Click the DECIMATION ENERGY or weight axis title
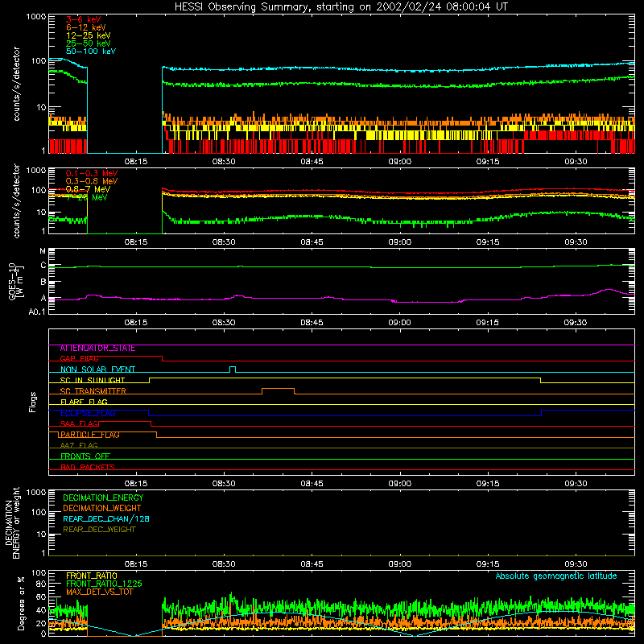The width and height of the screenshot is (644, 644). [x=12, y=523]
